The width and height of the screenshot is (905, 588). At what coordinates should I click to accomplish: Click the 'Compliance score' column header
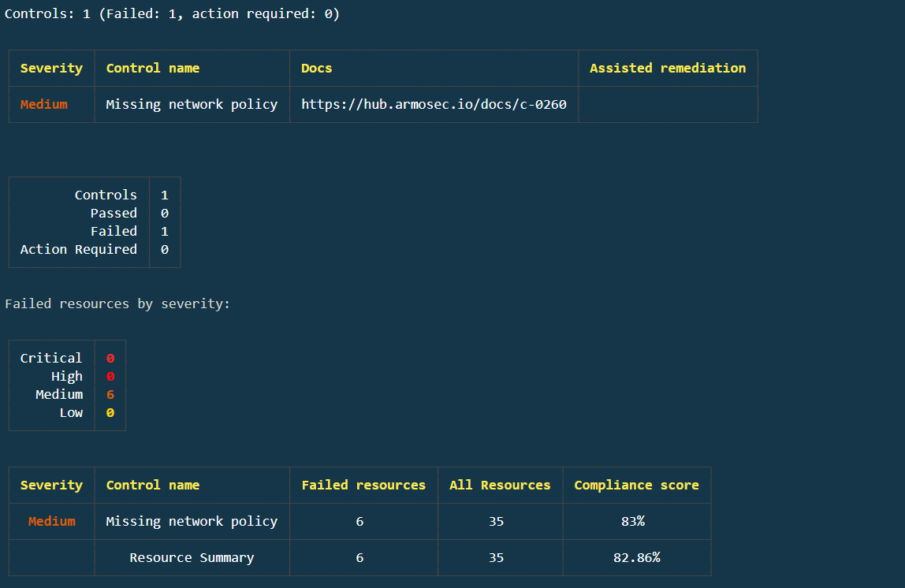(x=637, y=486)
